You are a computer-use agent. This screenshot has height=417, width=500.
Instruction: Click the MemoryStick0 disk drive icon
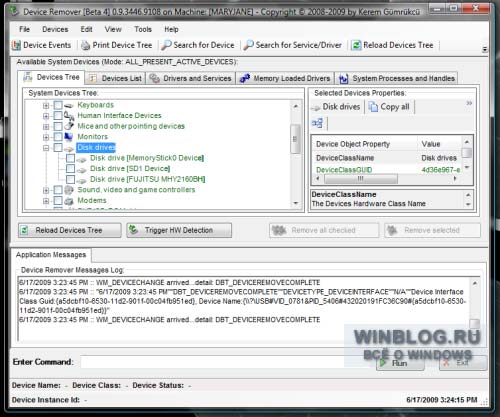tap(81, 160)
